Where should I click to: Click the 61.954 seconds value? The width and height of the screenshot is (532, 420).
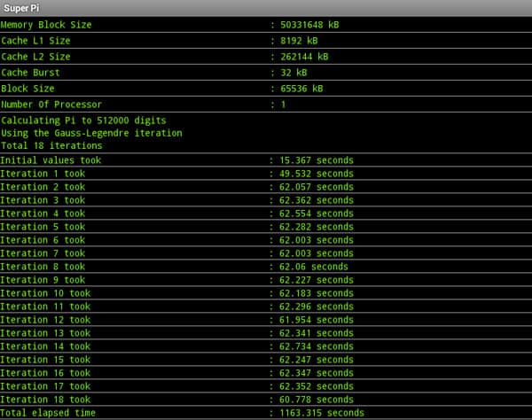point(317,320)
